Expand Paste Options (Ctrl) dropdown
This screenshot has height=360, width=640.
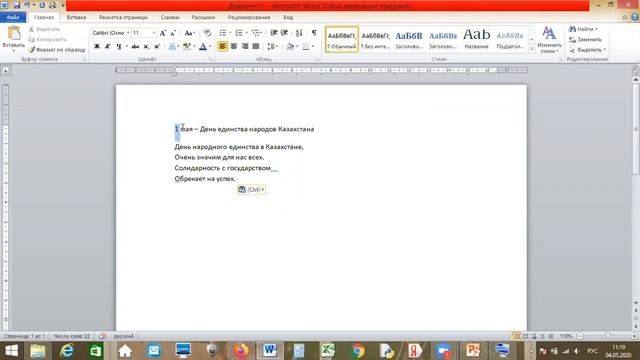tap(251, 189)
